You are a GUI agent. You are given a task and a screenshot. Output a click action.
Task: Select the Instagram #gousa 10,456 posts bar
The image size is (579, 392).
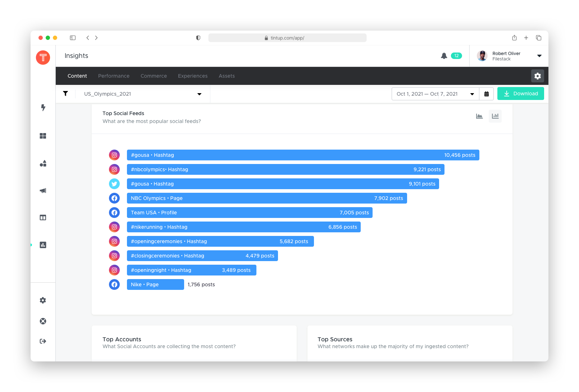point(303,155)
